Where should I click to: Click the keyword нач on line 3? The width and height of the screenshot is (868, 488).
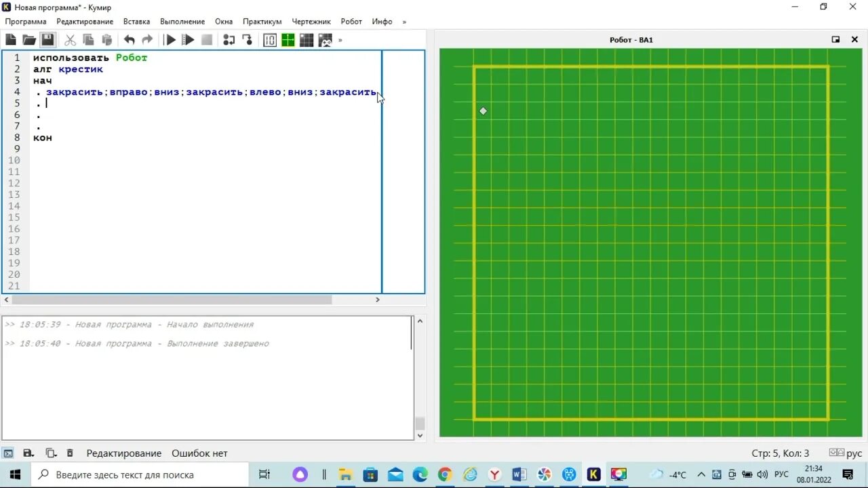[x=43, y=81]
